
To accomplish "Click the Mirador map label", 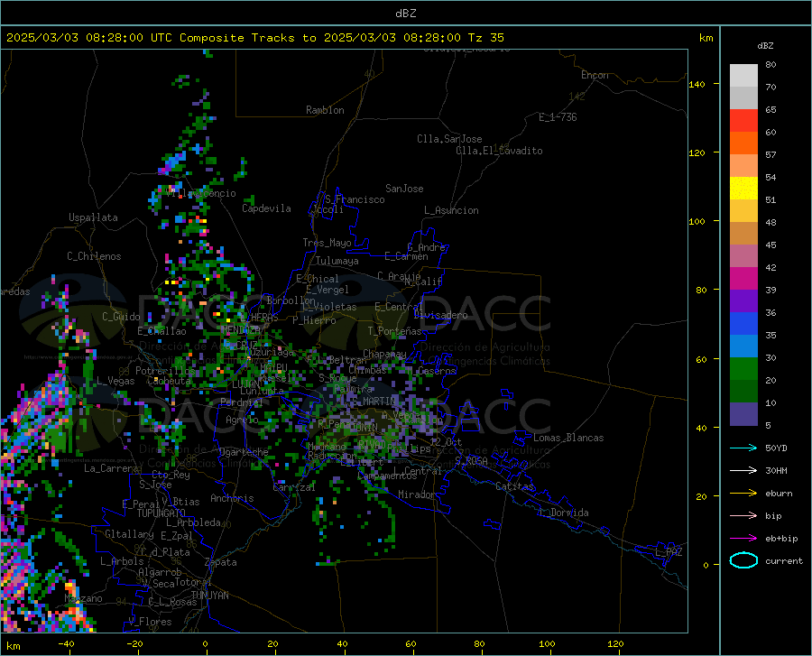I will point(416,494).
